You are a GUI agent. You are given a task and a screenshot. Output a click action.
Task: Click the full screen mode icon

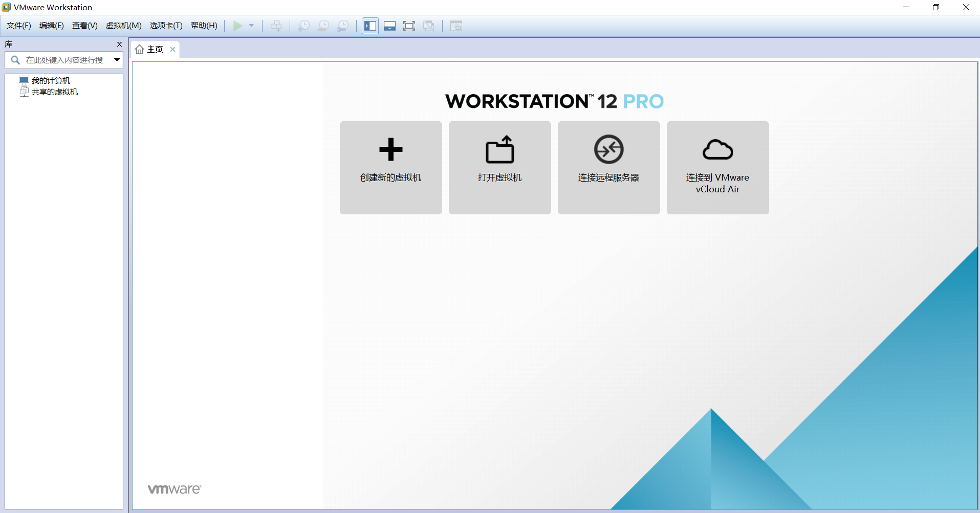click(x=409, y=26)
